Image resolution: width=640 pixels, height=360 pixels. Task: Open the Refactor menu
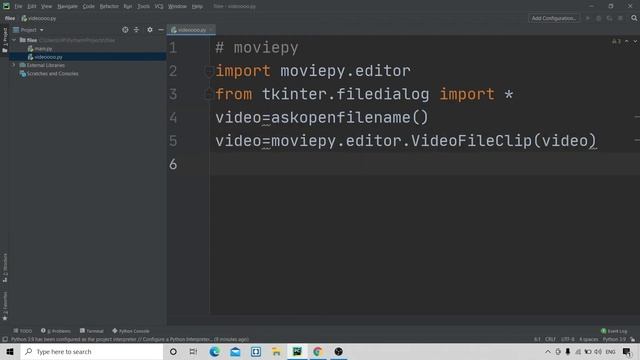tap(109, 6)
